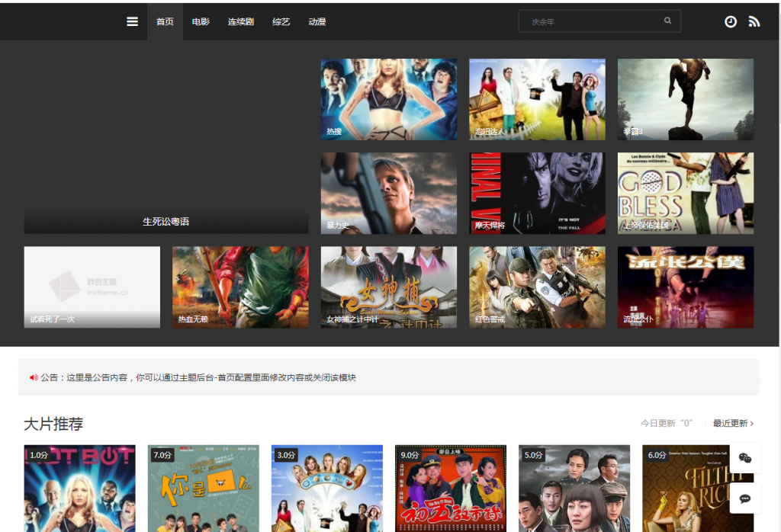Navigate to the 动漫 category

317,21
